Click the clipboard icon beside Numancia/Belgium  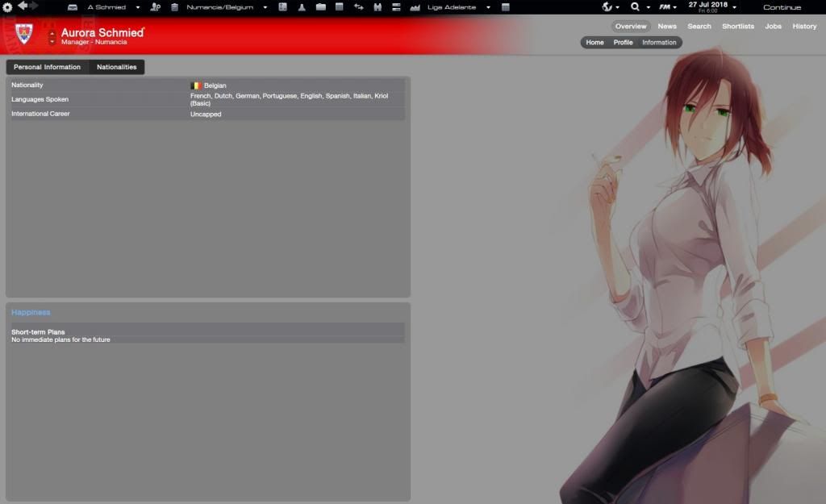click(x=174, y=7)
